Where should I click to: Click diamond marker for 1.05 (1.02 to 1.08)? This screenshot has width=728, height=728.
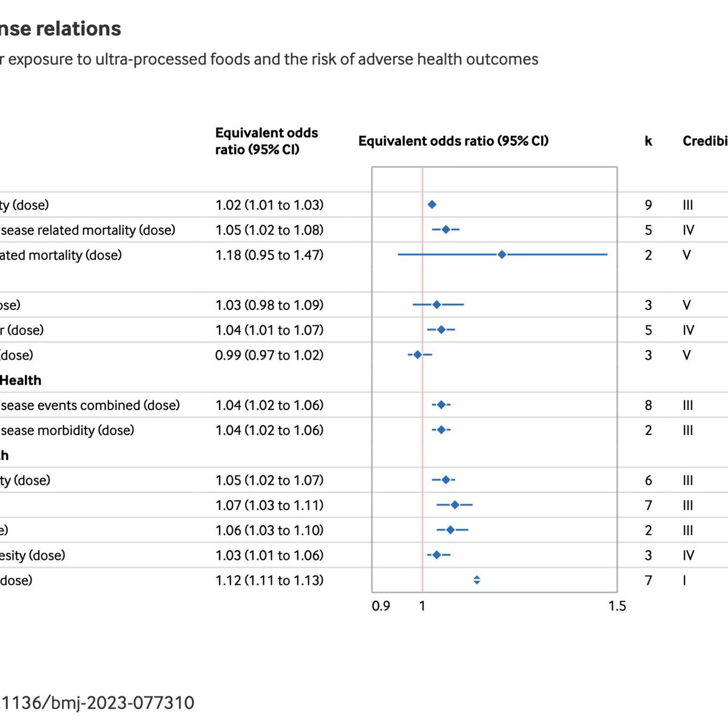tap(446, 230)
